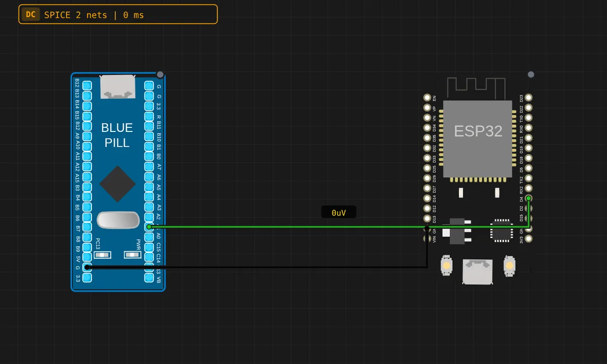Click the Blue Pill USB connector
This screenshot has width=607, height=364.
coord(118,86)
